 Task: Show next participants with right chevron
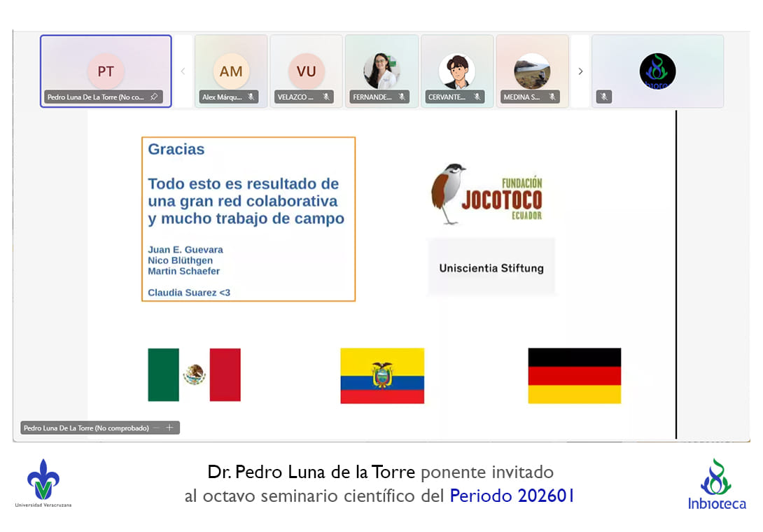click(580, 71)
